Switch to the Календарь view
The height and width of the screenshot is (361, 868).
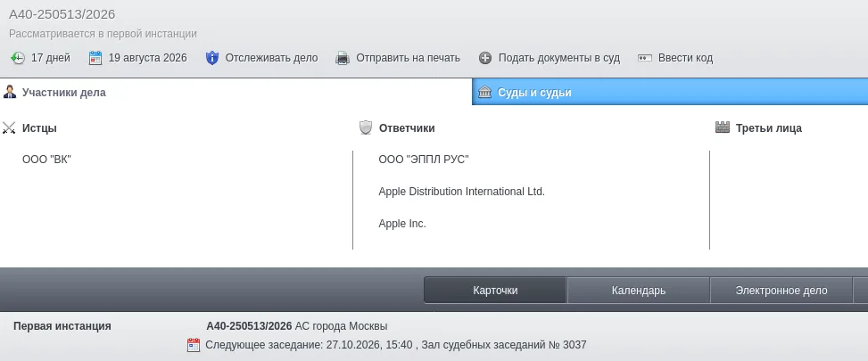638,291
